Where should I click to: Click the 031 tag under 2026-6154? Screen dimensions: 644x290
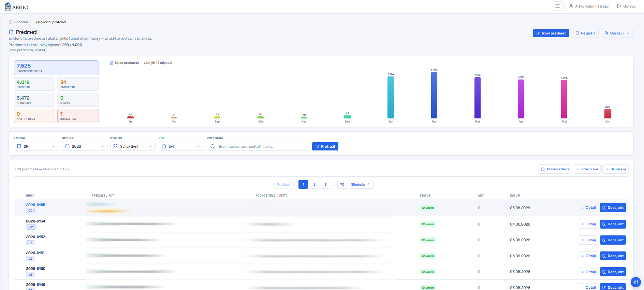31,227
